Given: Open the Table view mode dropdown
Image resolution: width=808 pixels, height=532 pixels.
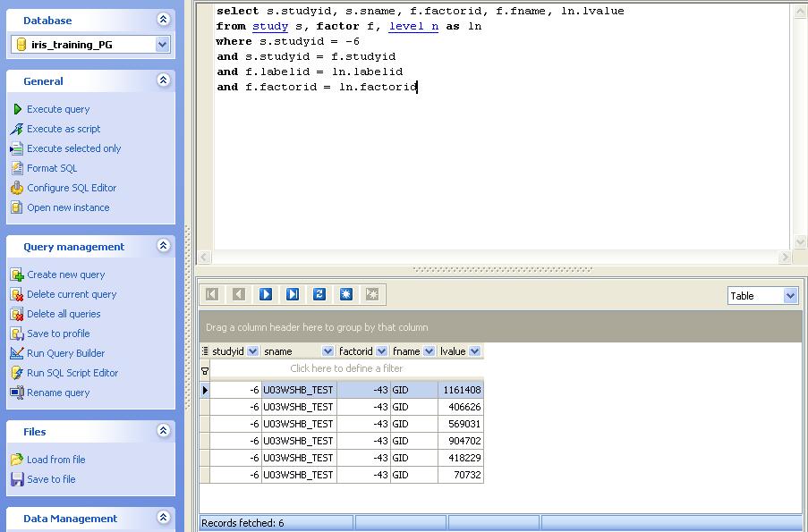Looking at the screenshot, I should pos(790,296).
